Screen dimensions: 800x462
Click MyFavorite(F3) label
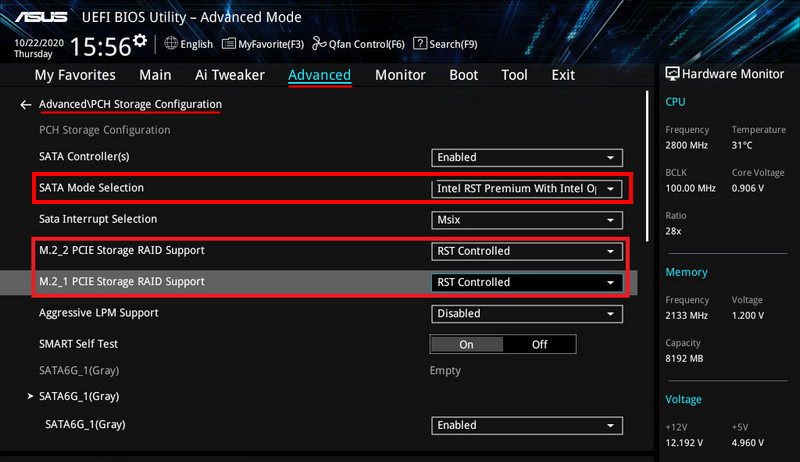coord(271,44)
